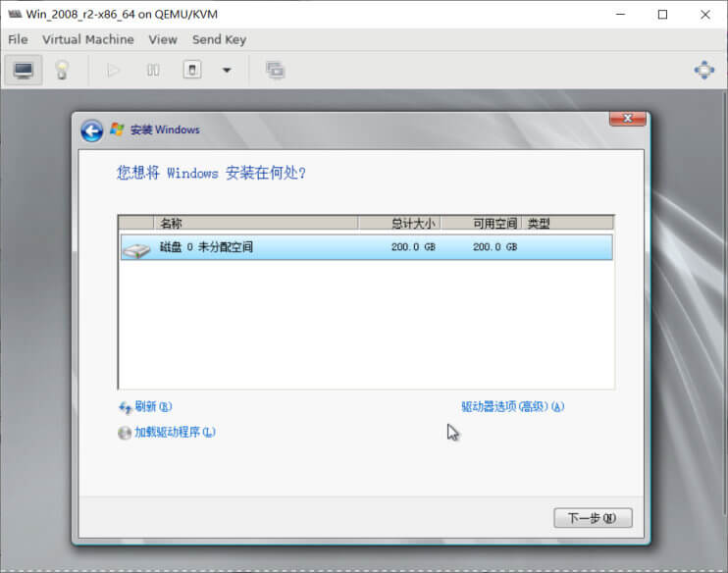Open the View menu
The height and width of the screenshot is (573, 728).
[163, 40]
